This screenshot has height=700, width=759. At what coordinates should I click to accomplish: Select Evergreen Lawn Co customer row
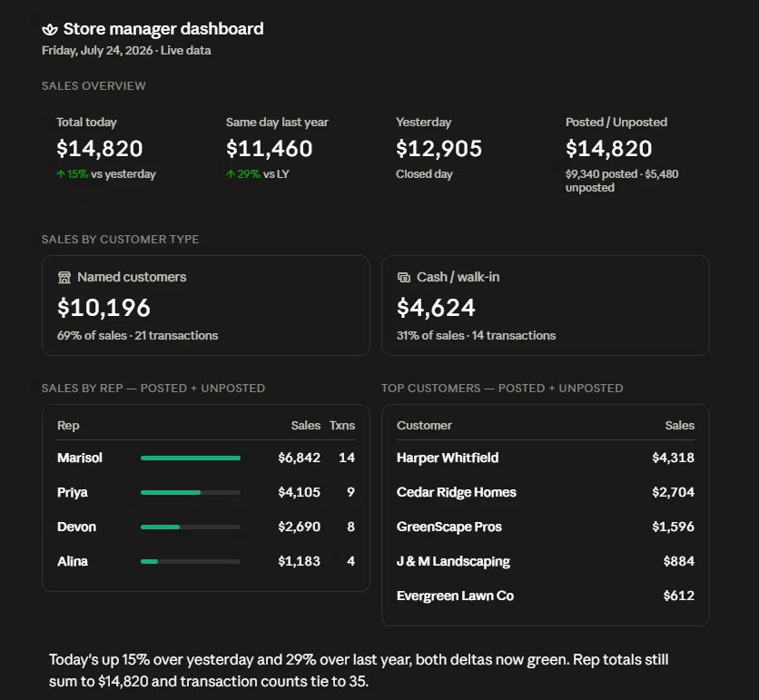[x=546, y=596]
